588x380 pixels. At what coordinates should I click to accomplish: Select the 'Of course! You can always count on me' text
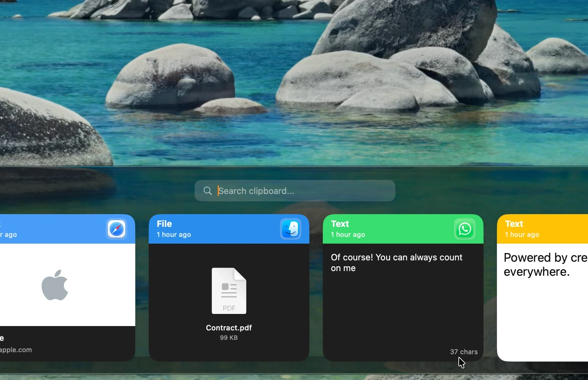[397, 263]
